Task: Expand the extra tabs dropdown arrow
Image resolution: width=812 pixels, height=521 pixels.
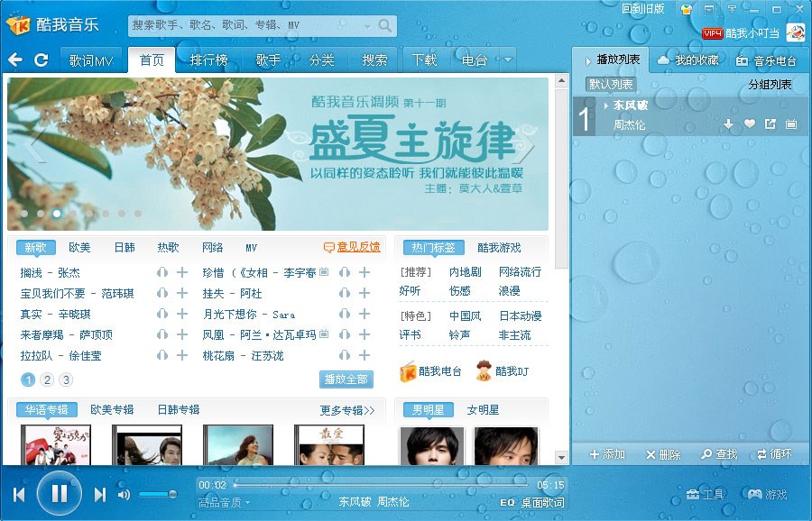Action: click(508, 59)
